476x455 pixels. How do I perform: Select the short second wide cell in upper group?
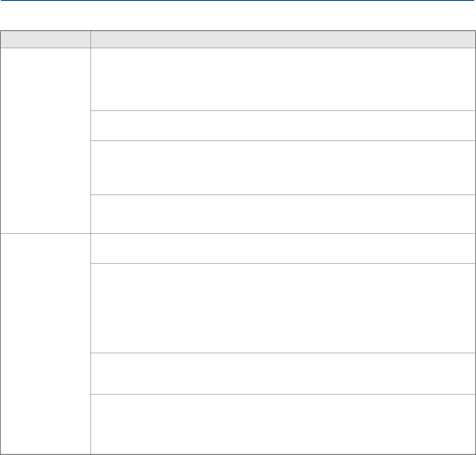pyautogui.click(x=283, y=125)
